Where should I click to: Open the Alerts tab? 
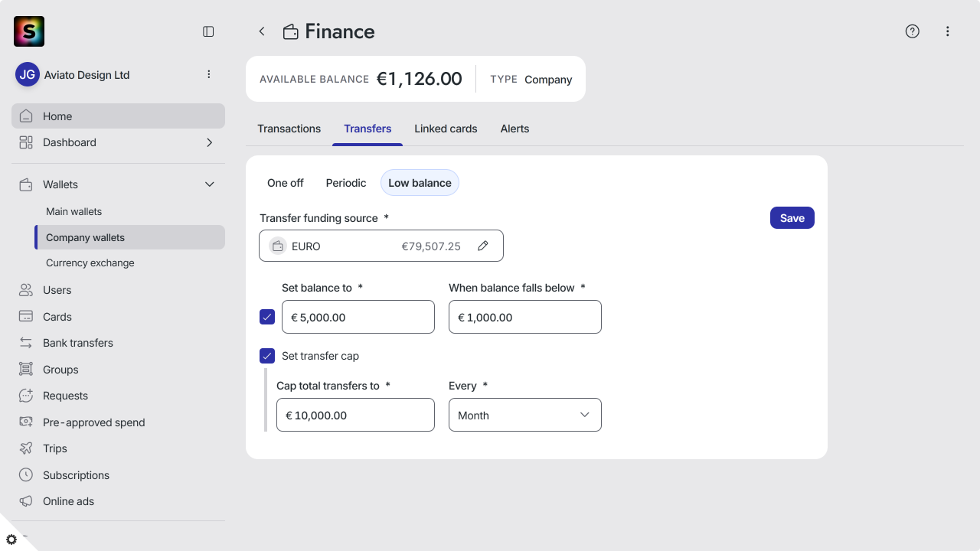point(514,129)
